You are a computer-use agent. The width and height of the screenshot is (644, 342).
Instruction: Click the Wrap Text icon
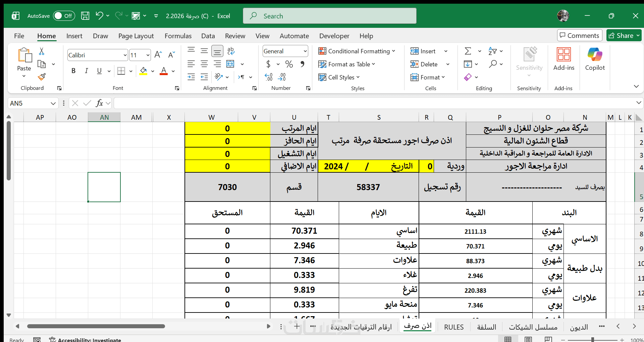231,51
